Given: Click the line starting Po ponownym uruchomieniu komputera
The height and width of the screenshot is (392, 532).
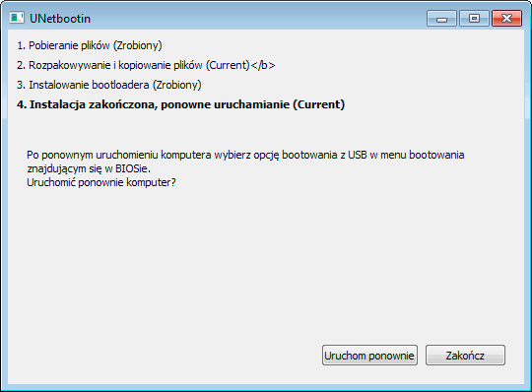Looking at the screenshot, I should (245, 155).
